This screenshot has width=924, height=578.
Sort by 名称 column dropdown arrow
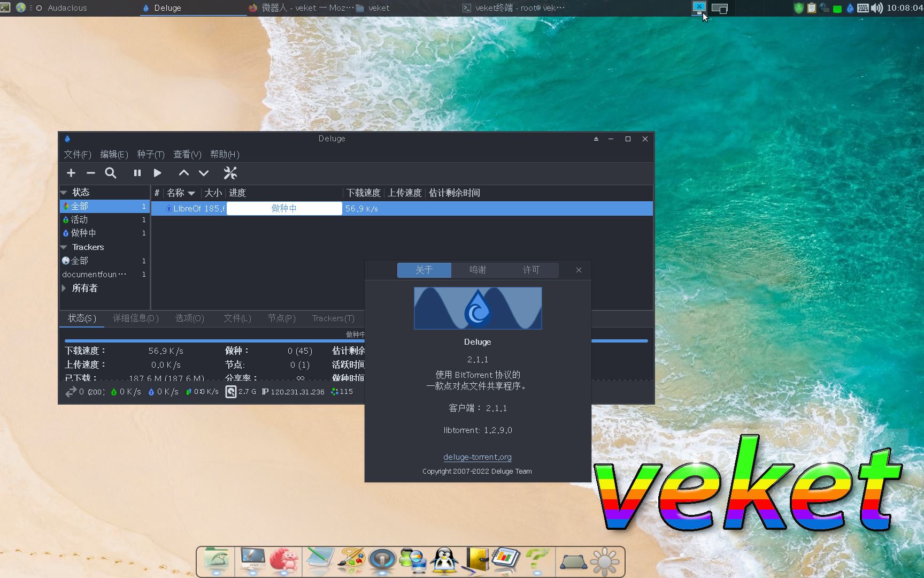191,193
